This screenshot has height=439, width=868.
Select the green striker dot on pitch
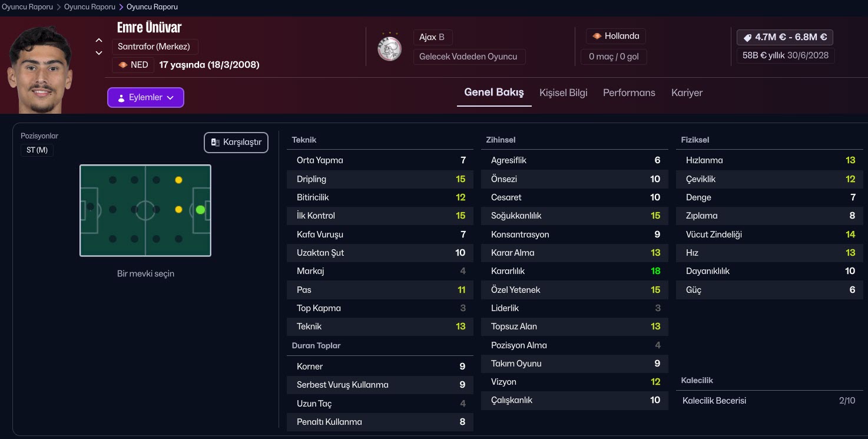[x=200, y=209]
